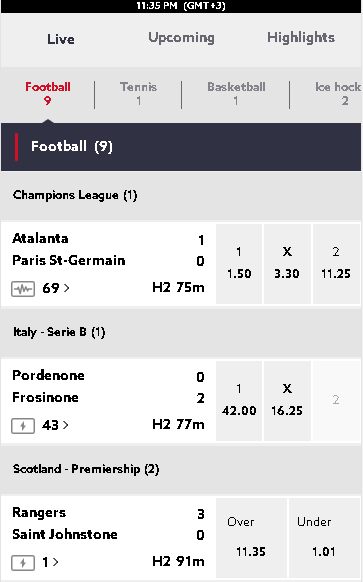363x582 pixels.
Task: Select Pordenone win odds 42.00
Action: tap(239, 401)
